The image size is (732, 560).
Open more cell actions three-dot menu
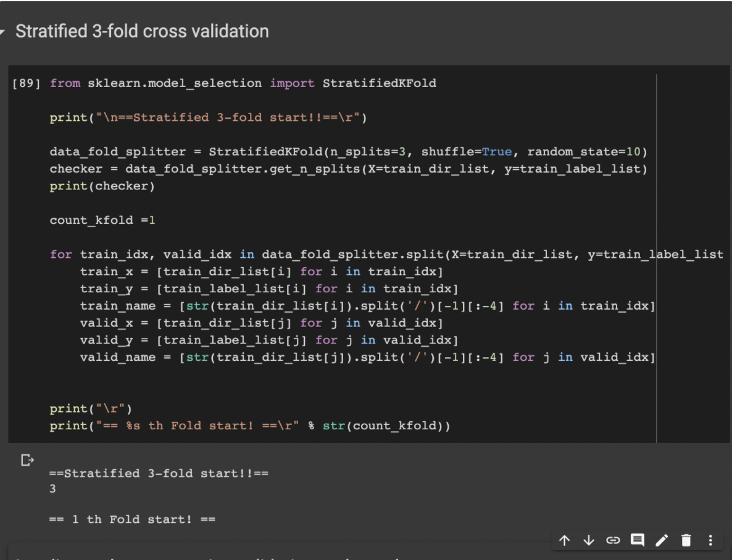point(710,540)
